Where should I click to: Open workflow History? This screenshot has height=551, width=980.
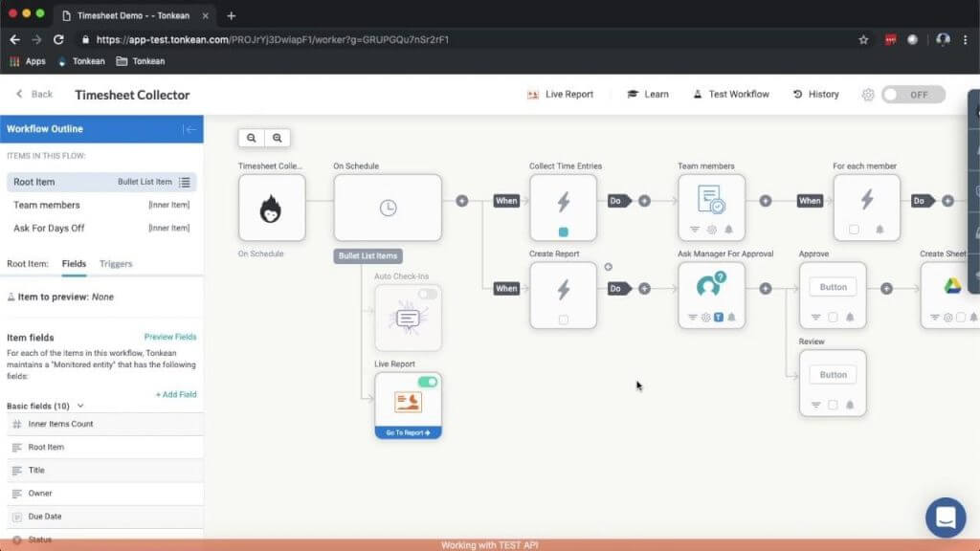816,95
